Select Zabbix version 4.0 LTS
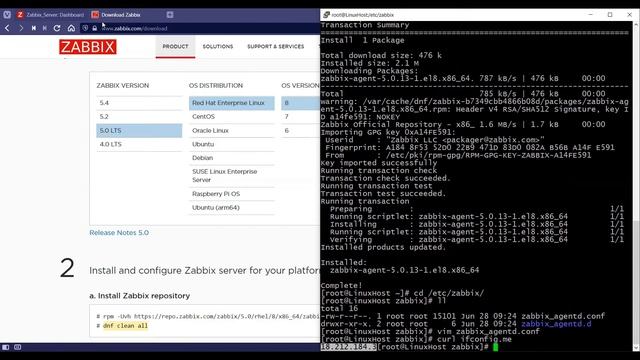The width and height of the screenshot is (640, 360). click(139, 144)
